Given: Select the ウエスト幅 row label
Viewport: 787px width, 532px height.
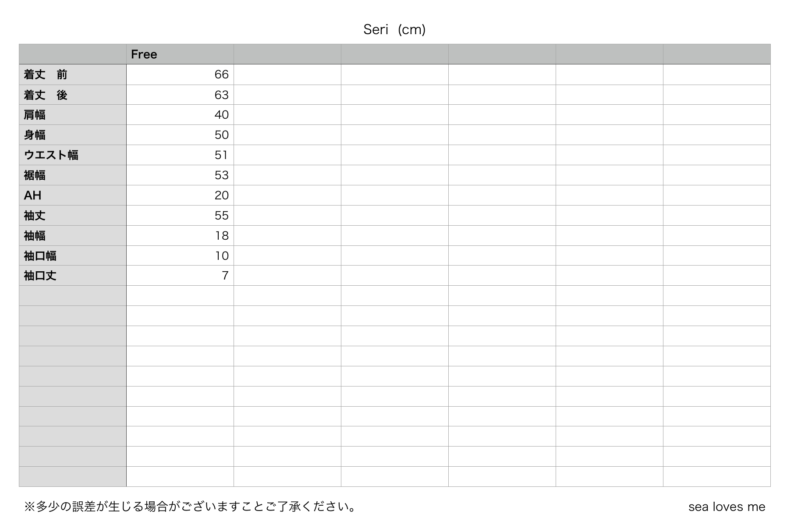Looking at the screenshot, I should point(73,155).
